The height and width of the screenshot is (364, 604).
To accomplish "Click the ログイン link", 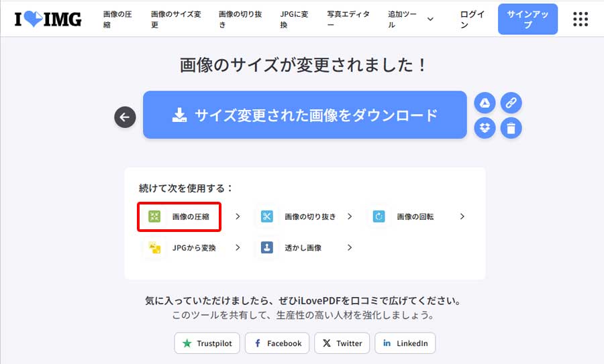I will tap(472, 19).
